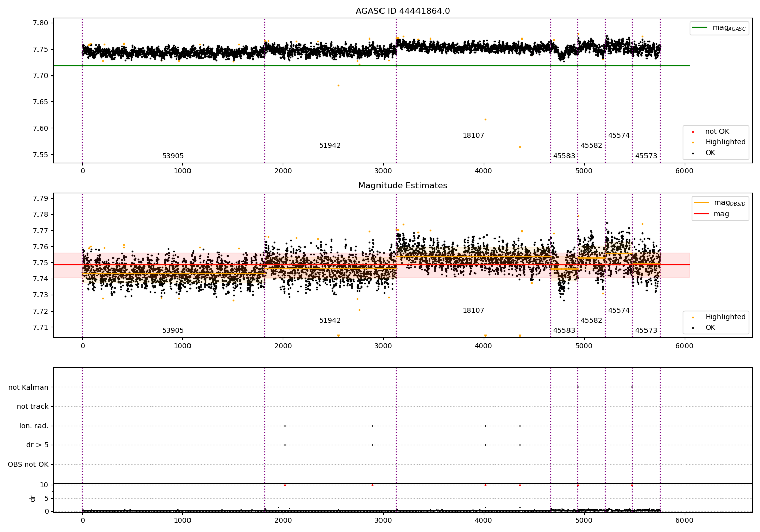Image resolution: width=760 pixels, height=532 pixels.
Task: Click the 7.79 y-tick in Magnitude Estimates
Action: [41, 198]
